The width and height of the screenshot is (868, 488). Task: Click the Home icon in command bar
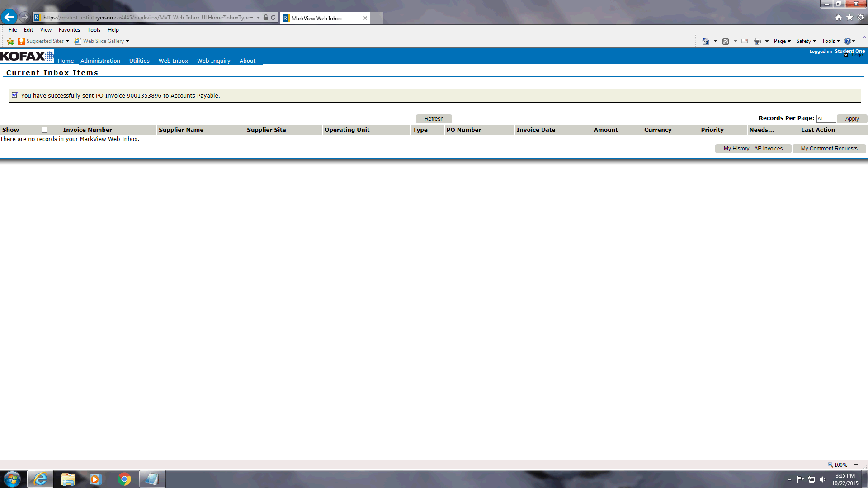[705, 41]
